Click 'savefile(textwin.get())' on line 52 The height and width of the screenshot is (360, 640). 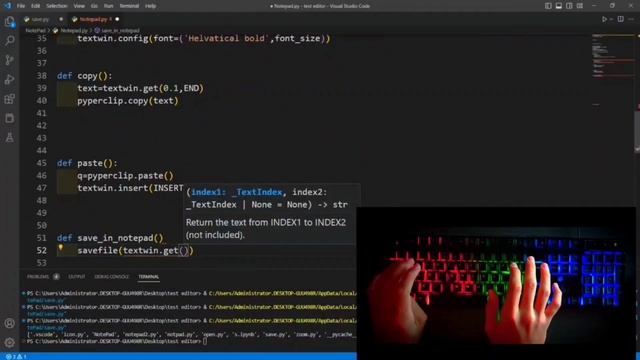click(x=135, y=251)
